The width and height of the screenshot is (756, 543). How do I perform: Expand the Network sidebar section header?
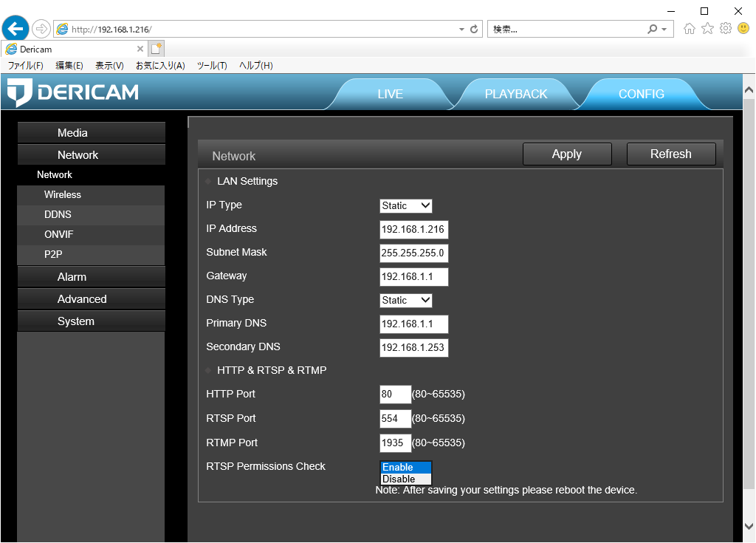pos(91,155)
